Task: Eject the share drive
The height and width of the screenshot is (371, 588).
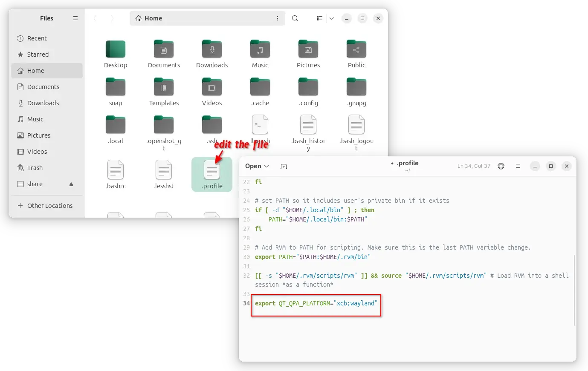Action: (x=71, y=184)
